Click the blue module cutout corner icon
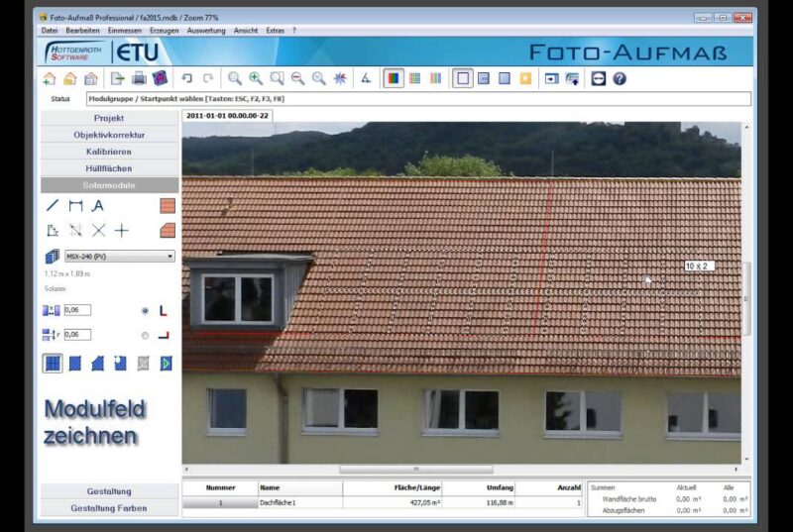 [x=120, y=364]
